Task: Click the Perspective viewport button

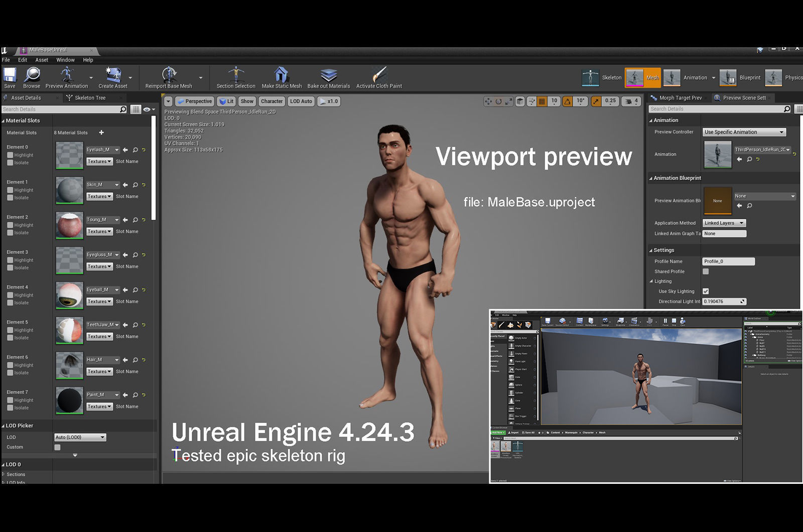Action: [195, 101]
